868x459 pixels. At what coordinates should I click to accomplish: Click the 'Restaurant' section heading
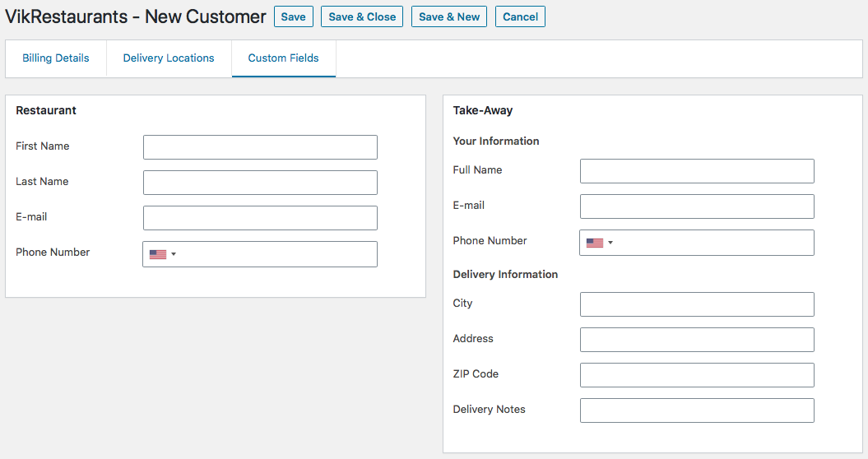click(46, 110)
